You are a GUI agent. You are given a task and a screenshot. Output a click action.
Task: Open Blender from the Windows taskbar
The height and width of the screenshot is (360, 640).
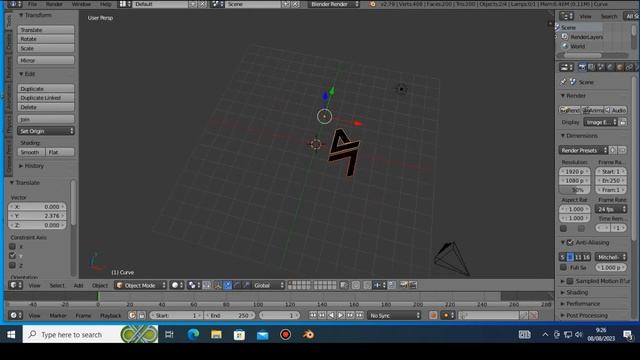[x=308, y=335]
